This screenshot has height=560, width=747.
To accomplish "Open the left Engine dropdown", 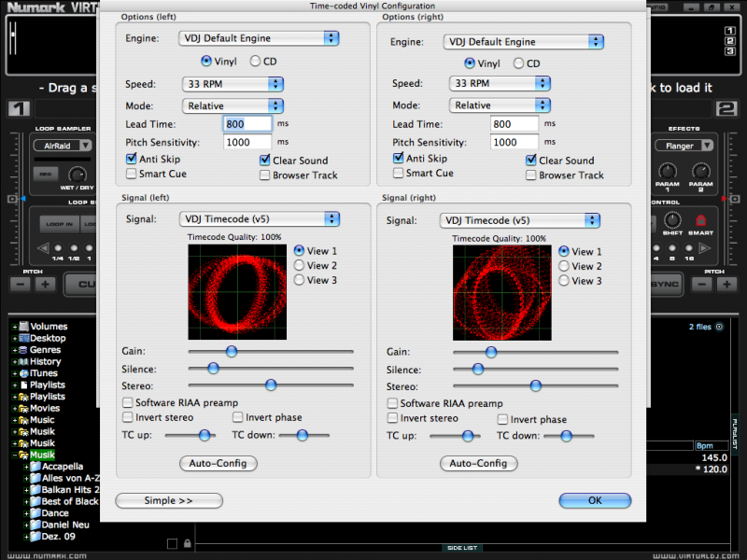I will tap(259, 38).
